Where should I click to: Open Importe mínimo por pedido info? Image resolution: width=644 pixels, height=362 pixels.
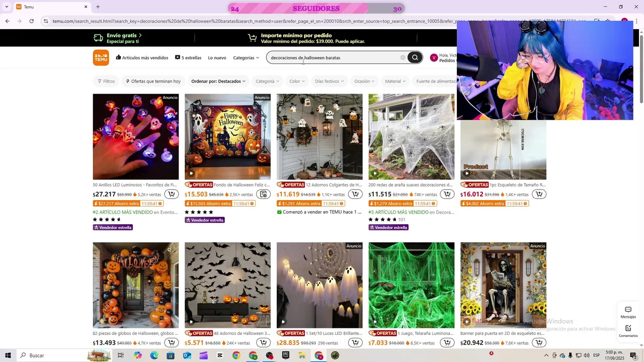tap(306, 38)
